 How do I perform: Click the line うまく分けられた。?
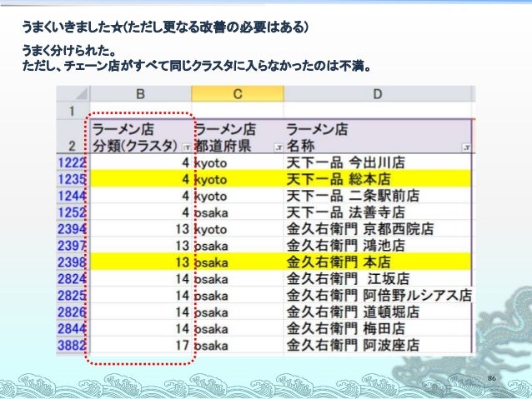69,51
